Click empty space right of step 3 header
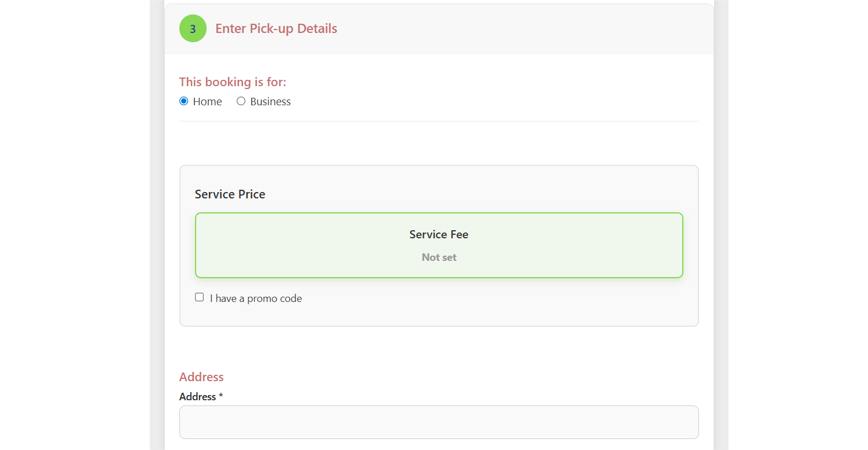868x450 pixels. (x=521, y=28)
